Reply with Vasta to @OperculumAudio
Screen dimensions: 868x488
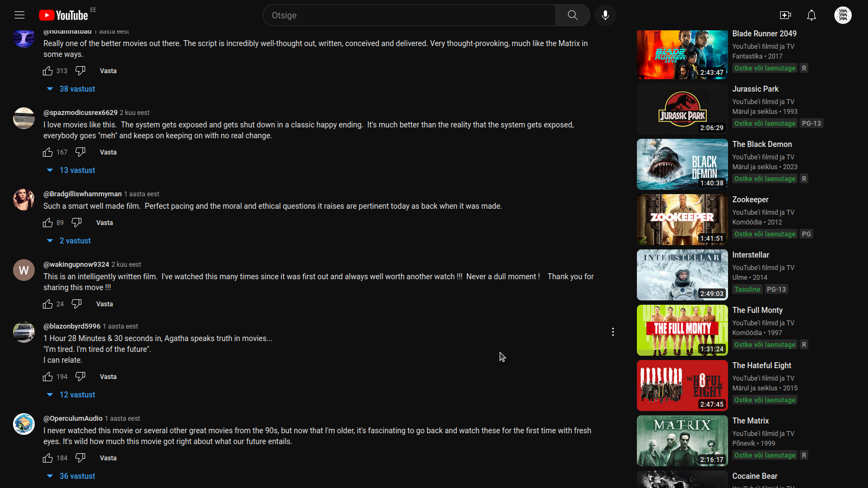click(108, 458)
